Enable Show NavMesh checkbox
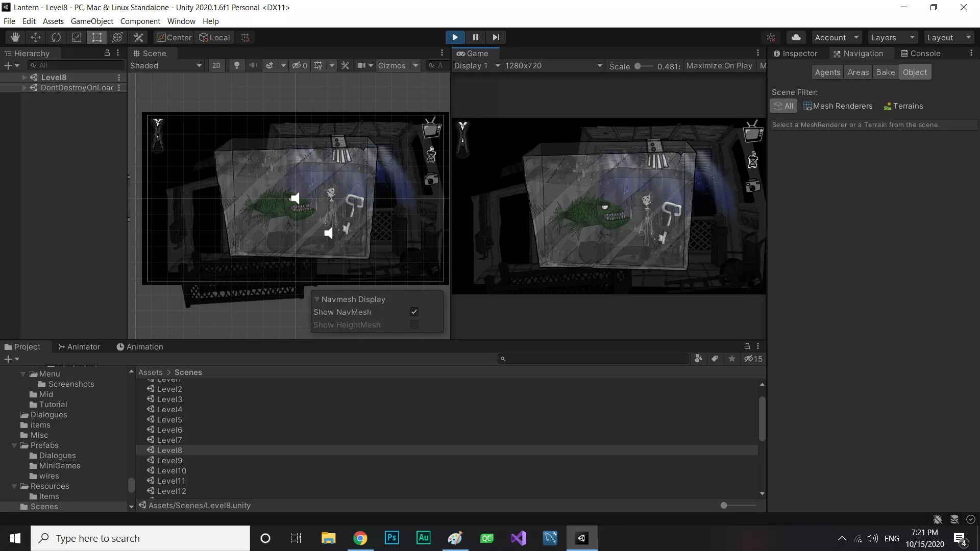The width and height of the screenshot is (980, 551). click(414, 312)
